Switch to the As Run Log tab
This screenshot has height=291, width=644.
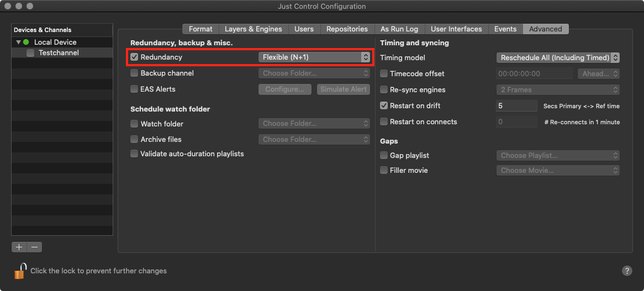399,29
